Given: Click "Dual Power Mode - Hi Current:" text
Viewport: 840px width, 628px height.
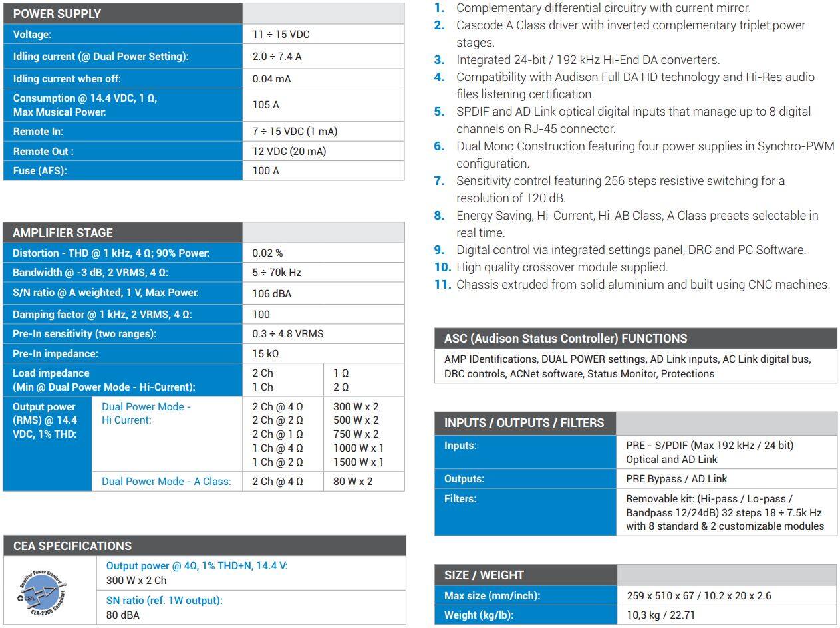Looking at the screenshot, I should coord(146,413).
